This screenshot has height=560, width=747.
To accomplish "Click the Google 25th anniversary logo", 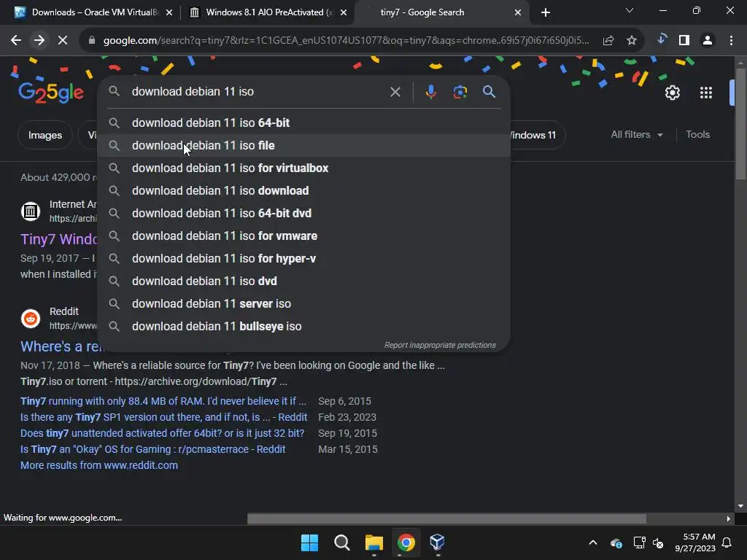I will 51,93.
